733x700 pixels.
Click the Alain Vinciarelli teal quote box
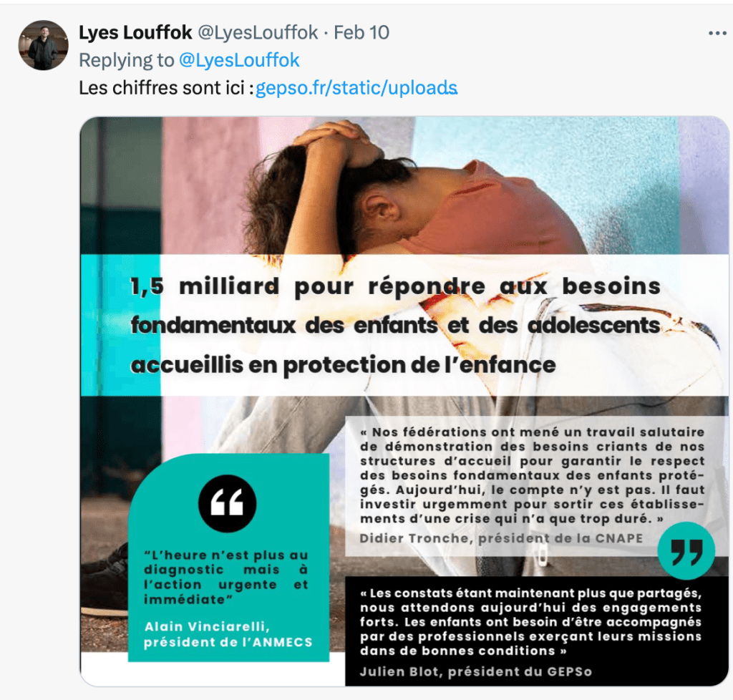click(228, 558)
